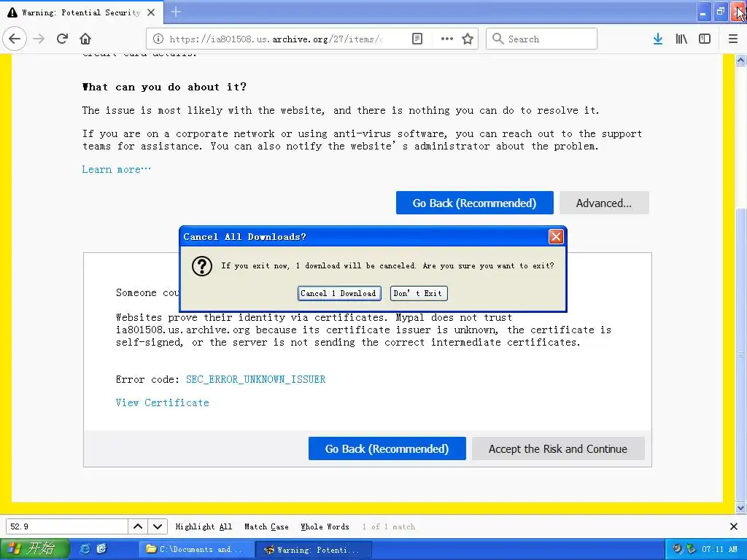Image resolution: width=747 pixels, height=560 pixels.
Task: Toggle Highlight All in find bar
Action: pos(204,526)
